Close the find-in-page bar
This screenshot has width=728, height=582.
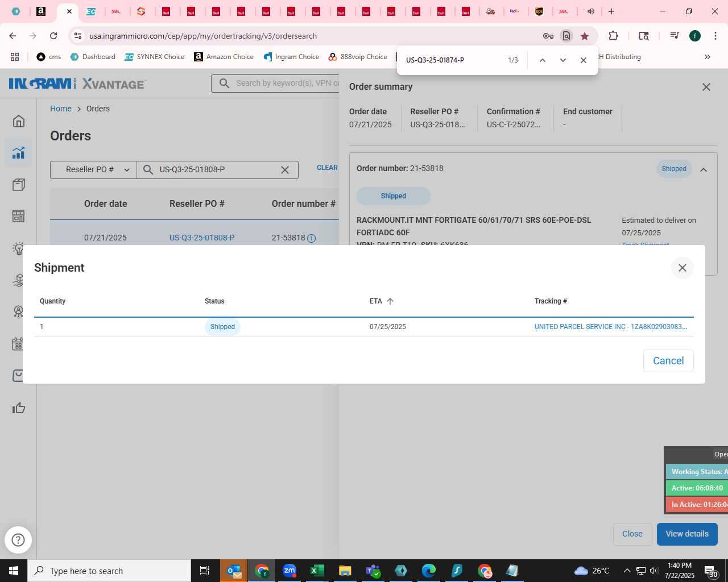(x=583, y=60)
